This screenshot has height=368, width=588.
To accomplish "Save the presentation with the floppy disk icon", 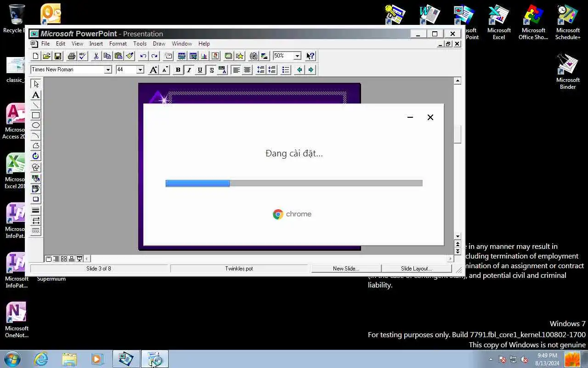I will (x=58, y=56).
